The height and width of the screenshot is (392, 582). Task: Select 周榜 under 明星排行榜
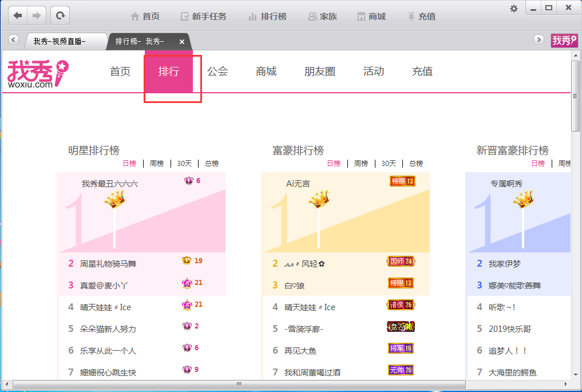157,163
